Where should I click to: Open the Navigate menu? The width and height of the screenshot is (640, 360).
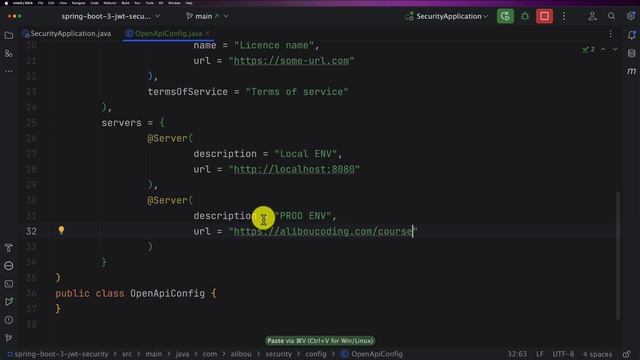pyautogui.click(x=78, y=3)
